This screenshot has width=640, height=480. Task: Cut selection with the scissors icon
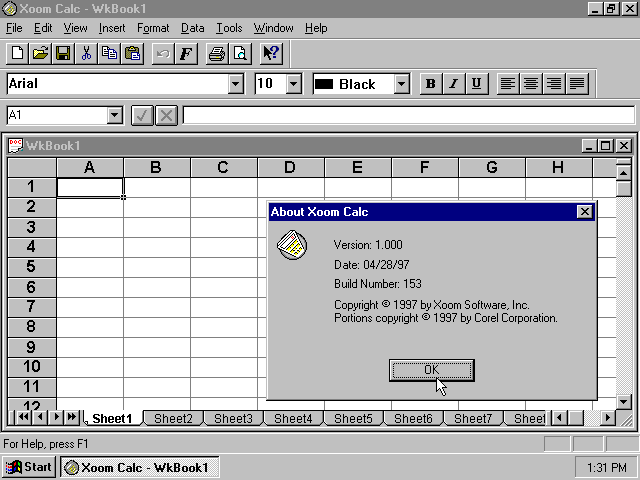click(x=86, y=53)
